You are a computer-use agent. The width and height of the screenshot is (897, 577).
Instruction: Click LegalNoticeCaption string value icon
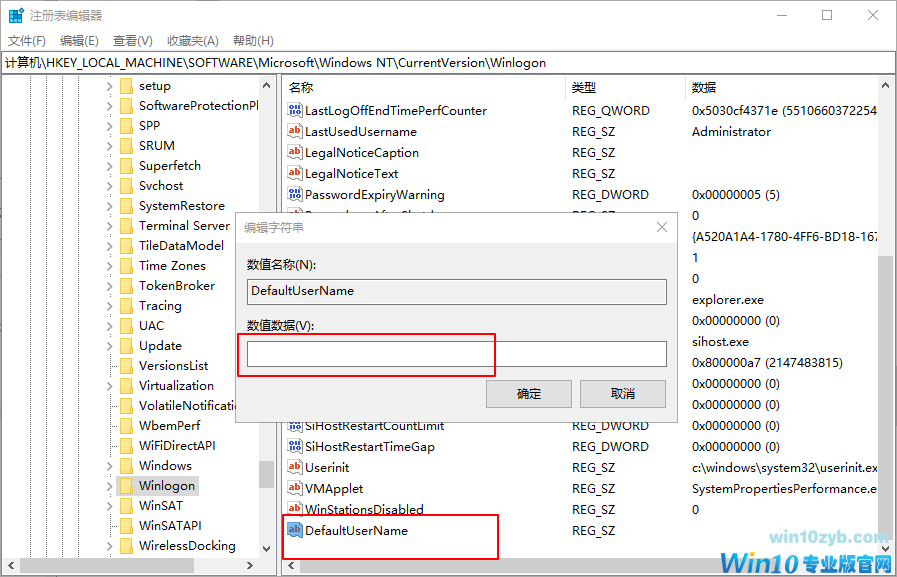[x=295, y=153]
